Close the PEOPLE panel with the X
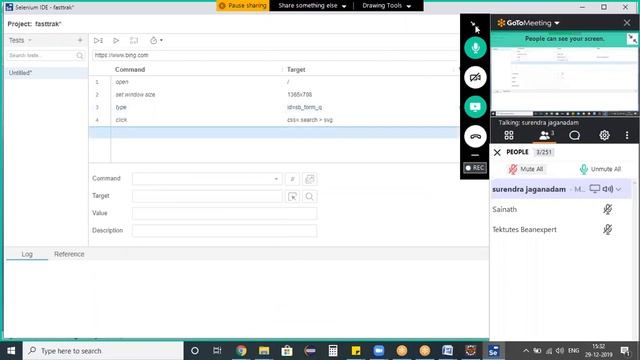The width and height of the screenshot is (640, 360). pyautogui.click(x=497, y=152)
